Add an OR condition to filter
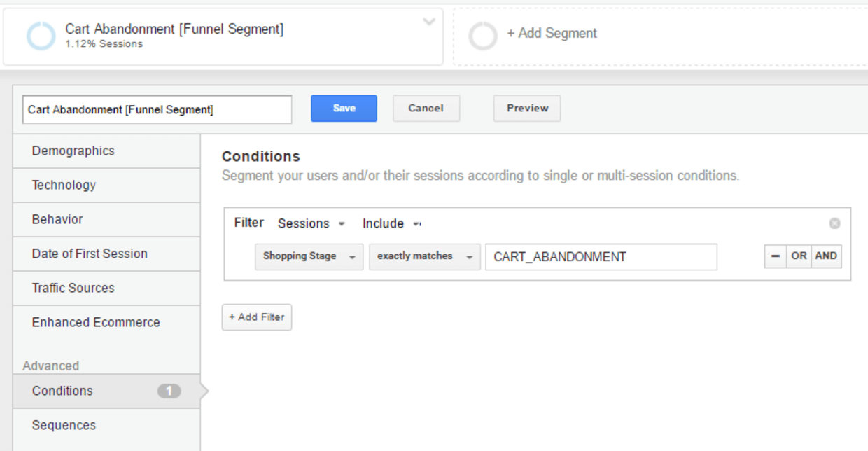868x451 pixels. [799, 256]
